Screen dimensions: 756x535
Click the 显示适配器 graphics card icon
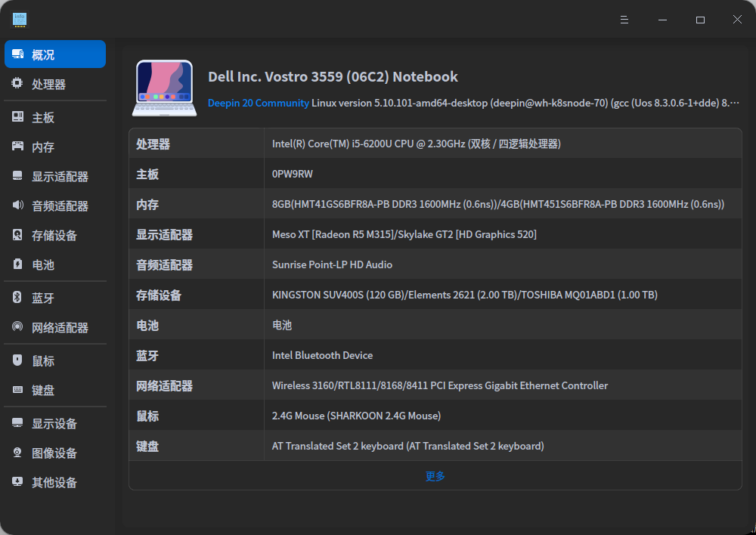pyautogui.click(x=17, y=176)
